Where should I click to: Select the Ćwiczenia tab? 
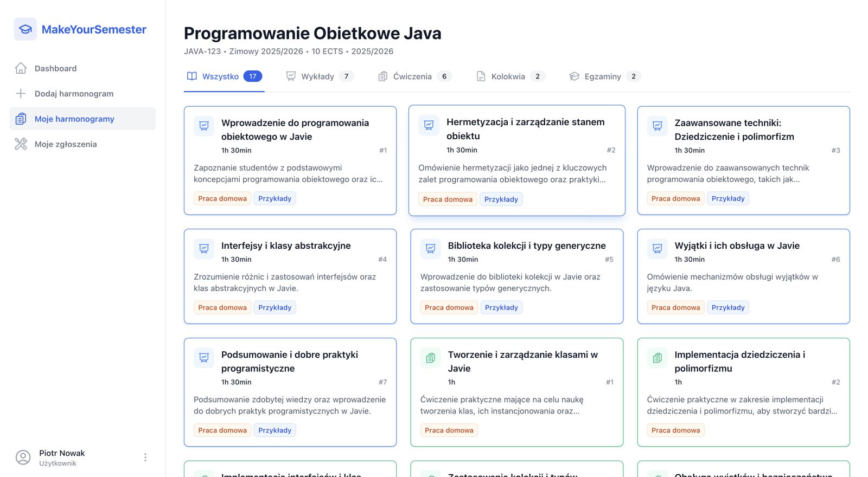coord(414,76)
